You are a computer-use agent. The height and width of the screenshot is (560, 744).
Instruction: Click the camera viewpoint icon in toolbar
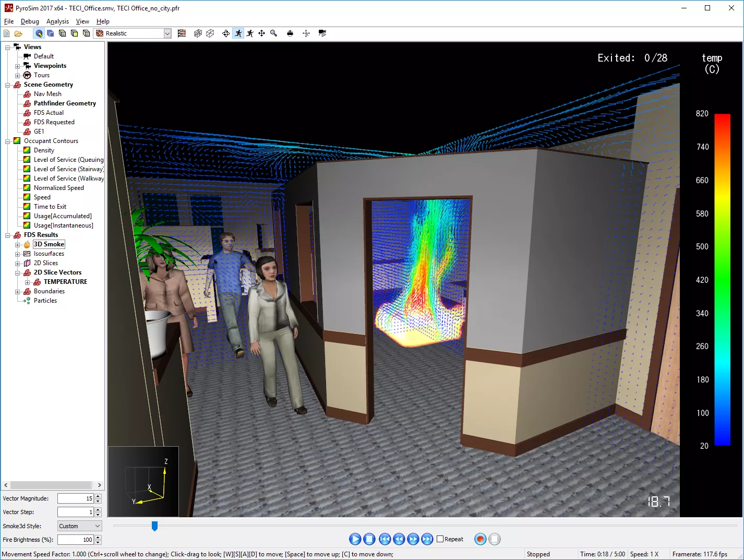point(322,33)
